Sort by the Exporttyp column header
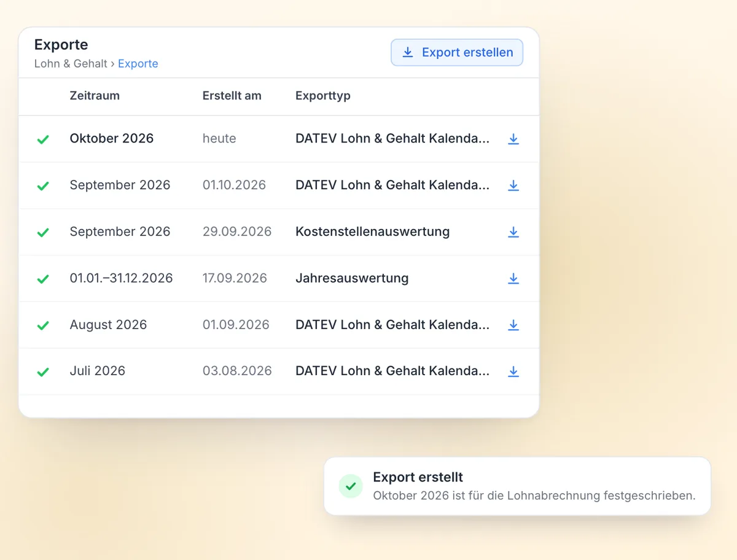 coord(323,96)
